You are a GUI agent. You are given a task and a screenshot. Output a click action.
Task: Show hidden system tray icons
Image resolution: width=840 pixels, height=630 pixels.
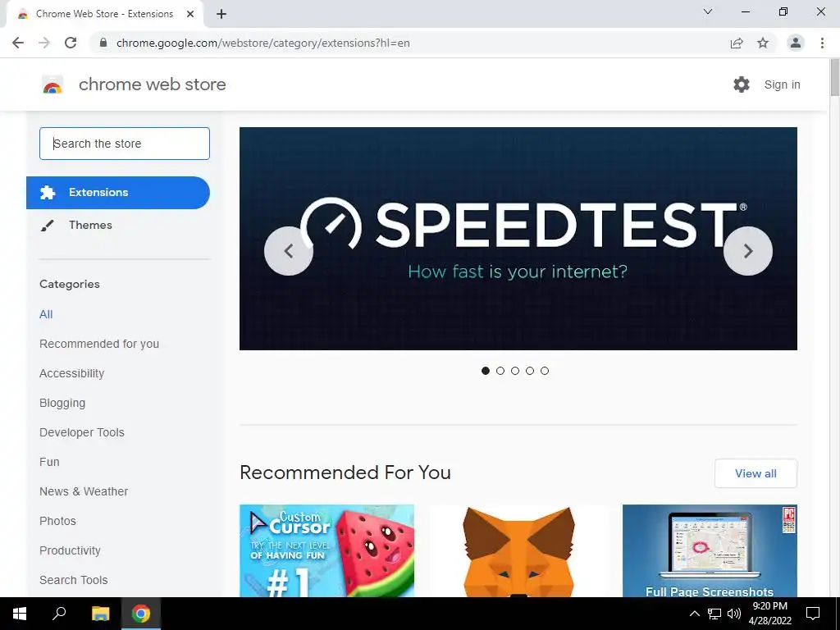694,614
